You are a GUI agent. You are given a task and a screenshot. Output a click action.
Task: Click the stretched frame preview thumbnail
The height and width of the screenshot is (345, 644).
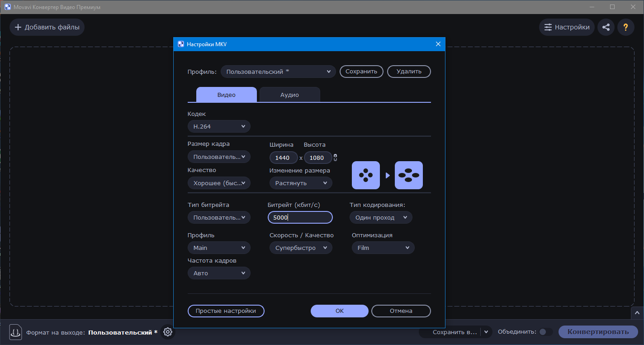[x=409, y=175]
